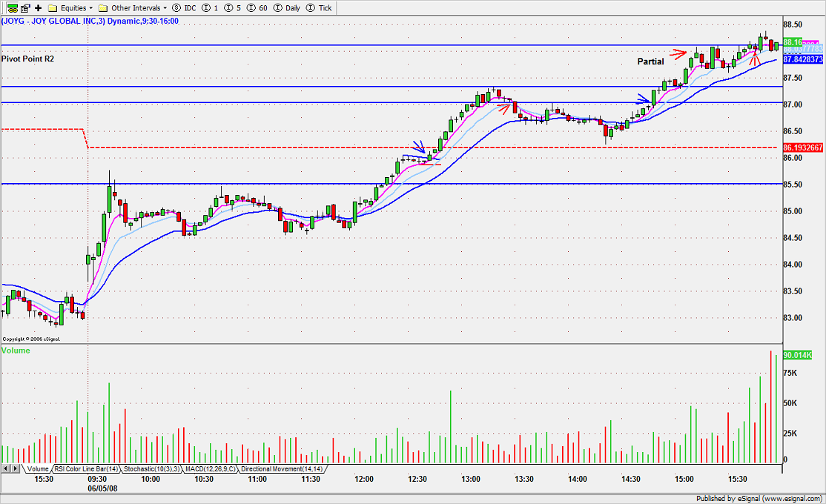Click the Equities folder icon
This screenshot has width=826, height=504.
click(53, 8)
